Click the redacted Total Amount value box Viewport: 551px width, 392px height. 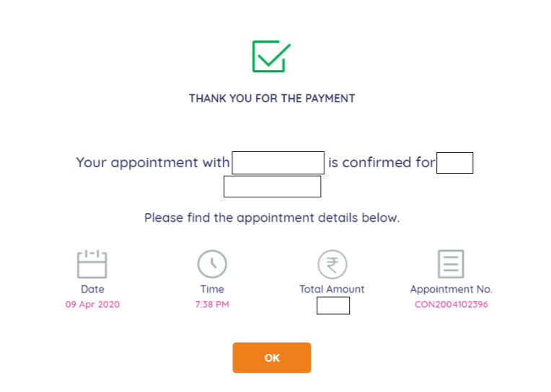click(x=332, y=306)
